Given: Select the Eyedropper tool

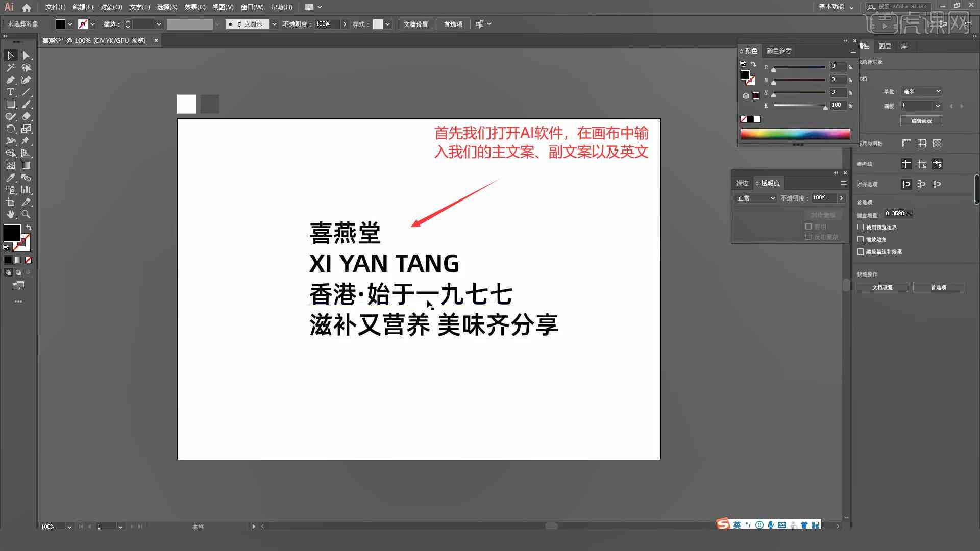Looking at the screenshot, I should coord(9,177).
